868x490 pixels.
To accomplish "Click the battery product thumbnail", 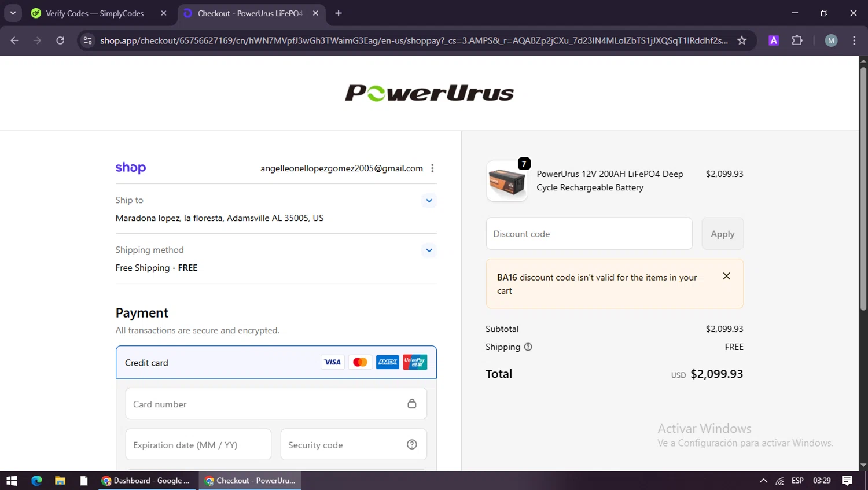I will (507, 181).
